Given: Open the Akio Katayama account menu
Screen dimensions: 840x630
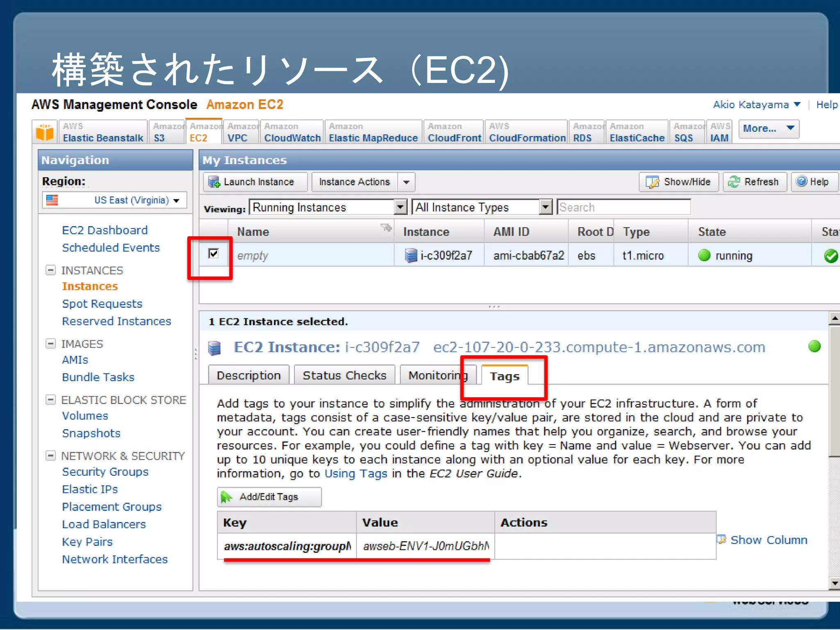Looking at the screenshot, I should [x=756, y=105].
